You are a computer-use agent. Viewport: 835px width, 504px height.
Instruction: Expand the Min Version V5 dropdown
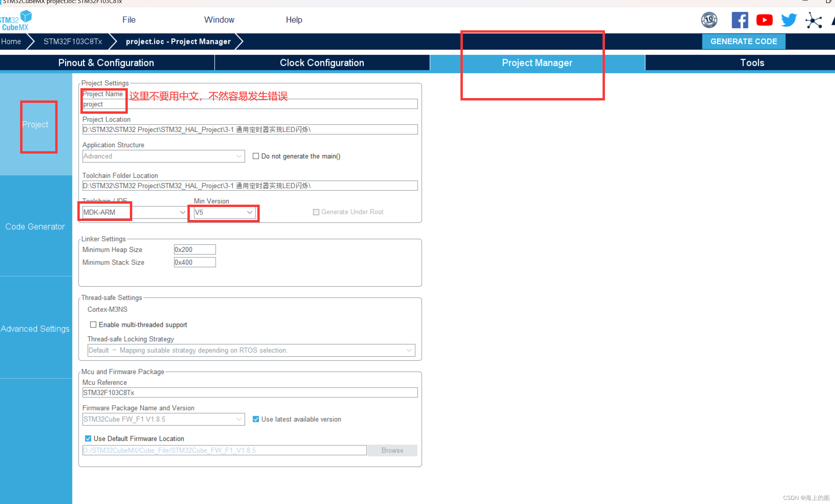249,212
